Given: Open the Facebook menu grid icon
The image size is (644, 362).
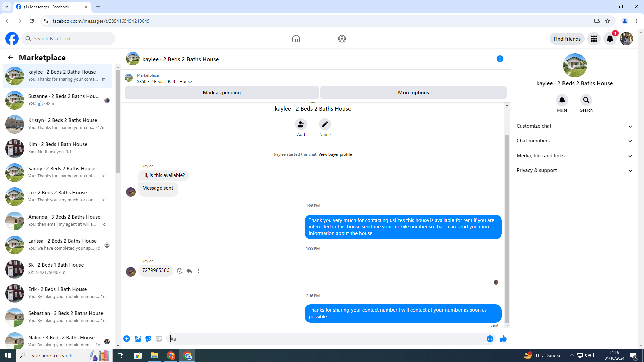Looking at the screenshot, I should coord(594,39).
